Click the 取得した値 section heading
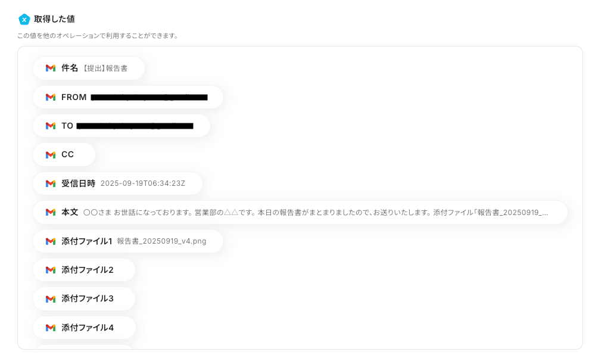 [54, 19]
